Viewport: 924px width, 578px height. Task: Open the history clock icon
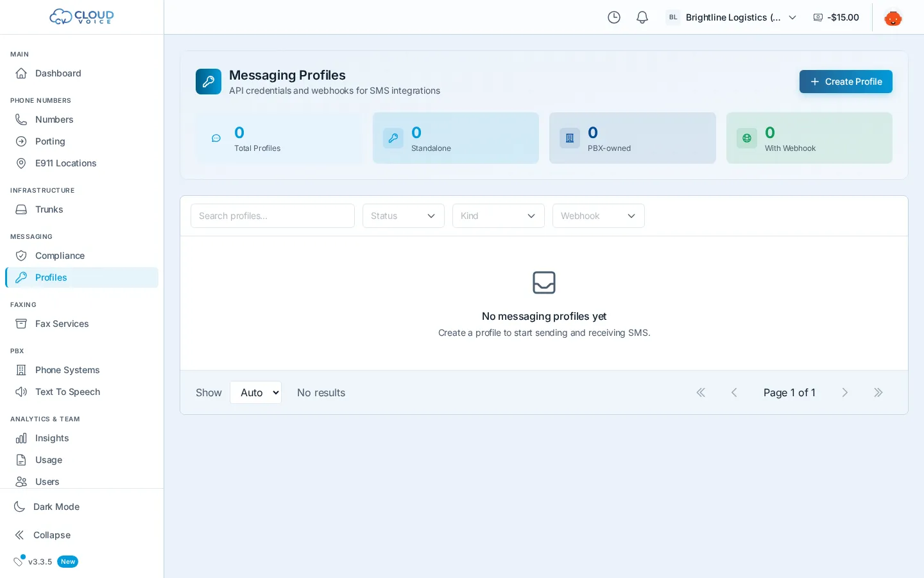(x=614, y=17)
